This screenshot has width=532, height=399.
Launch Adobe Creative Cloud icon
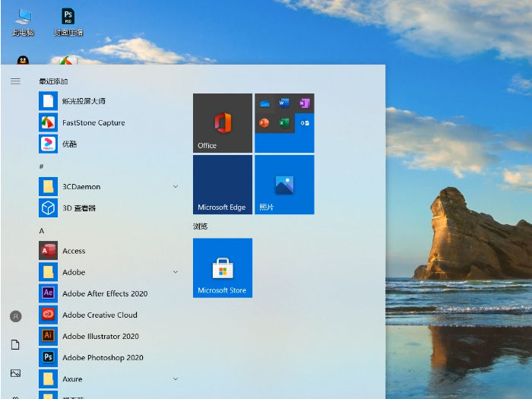click(x=48, y=315)
